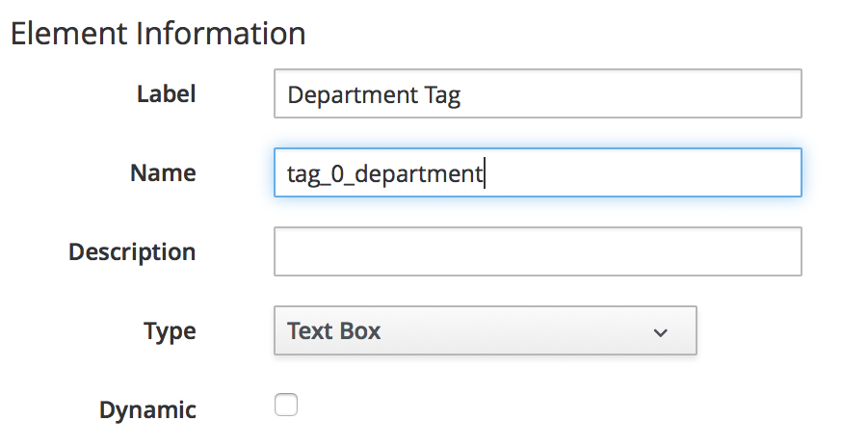Click blank right side of Description field
Image resolution: width=868 pixels, height=447 pixels.
(x=732, y=252)
